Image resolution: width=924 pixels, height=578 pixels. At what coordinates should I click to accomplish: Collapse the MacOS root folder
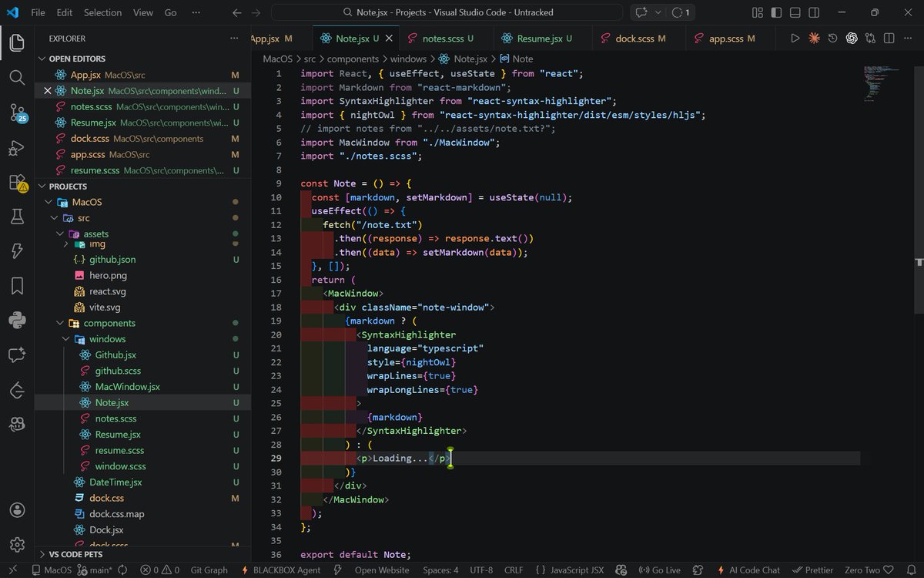pos(49,202)
